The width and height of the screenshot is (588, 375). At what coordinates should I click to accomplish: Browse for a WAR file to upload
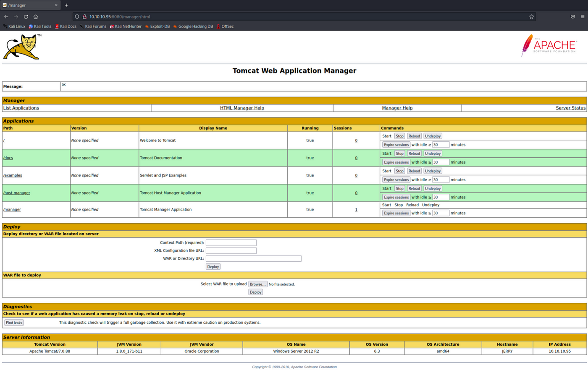coord(257,284)
